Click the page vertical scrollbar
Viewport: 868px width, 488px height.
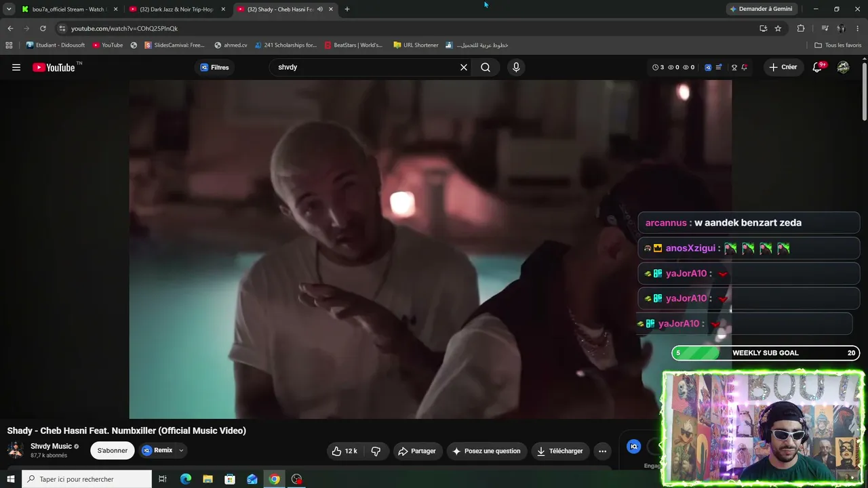click(x=865, y=91)
